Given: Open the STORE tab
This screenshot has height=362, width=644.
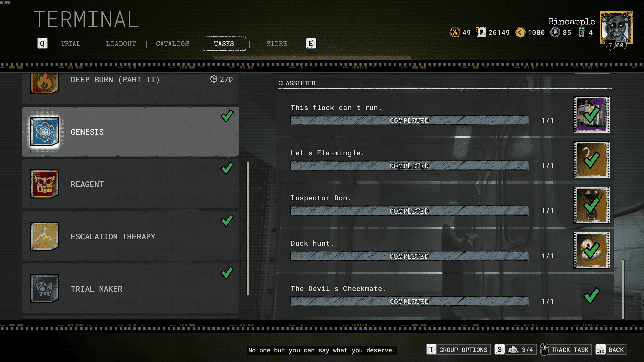Looking at the screenshot, I should [x=277, y=44].
